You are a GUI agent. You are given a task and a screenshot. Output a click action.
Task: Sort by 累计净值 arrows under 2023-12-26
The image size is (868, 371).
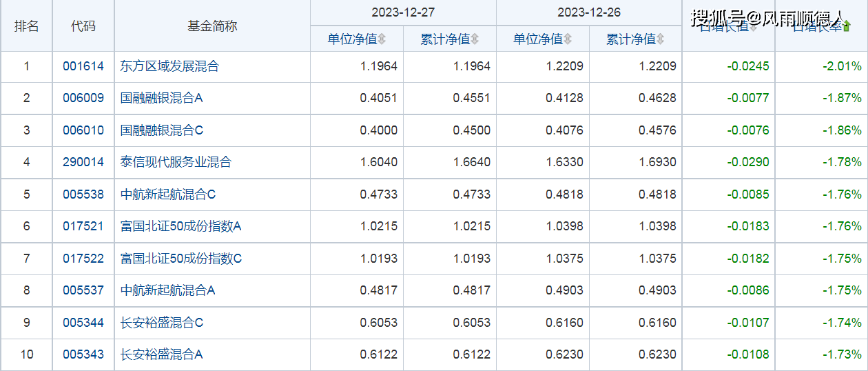pos(661,39)
